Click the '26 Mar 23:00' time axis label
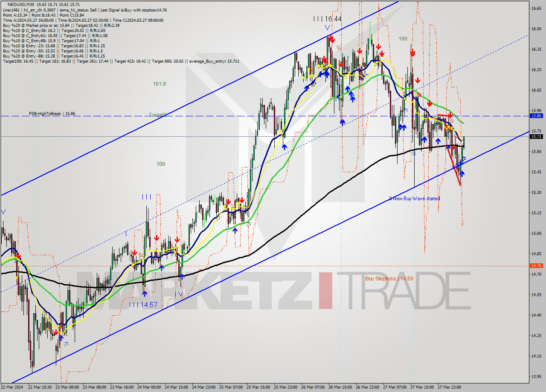The width and height of the screenshot is (546, 392). pyautogui.click(x=368, y=387)
